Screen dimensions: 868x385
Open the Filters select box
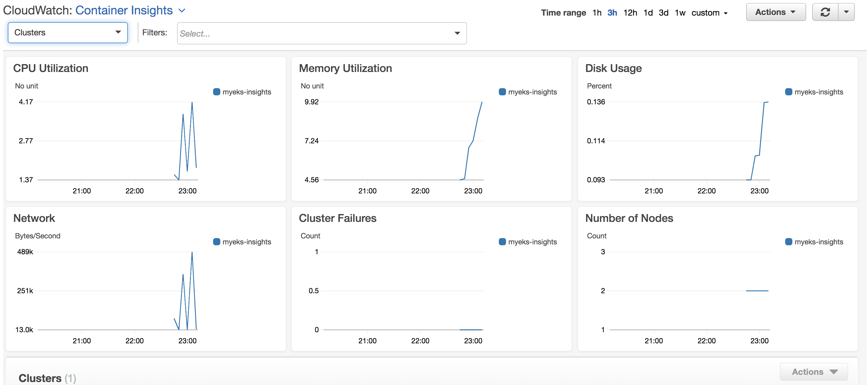322,33
